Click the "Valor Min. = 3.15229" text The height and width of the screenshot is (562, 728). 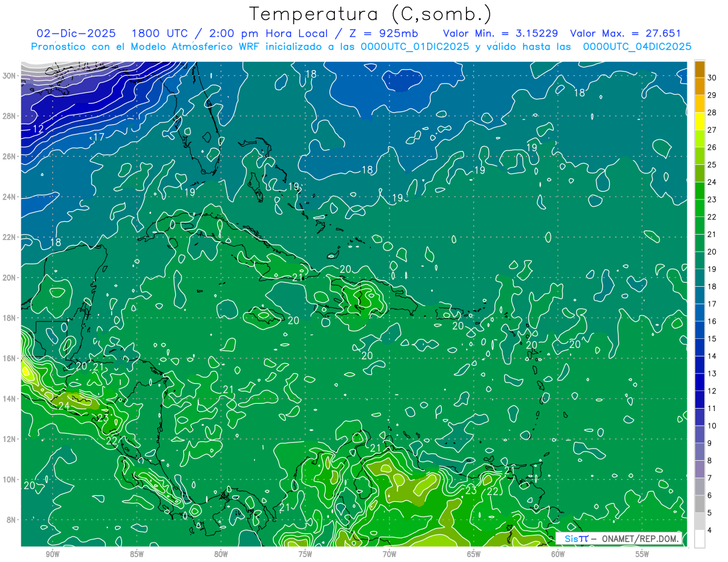(x=500, y=33)
